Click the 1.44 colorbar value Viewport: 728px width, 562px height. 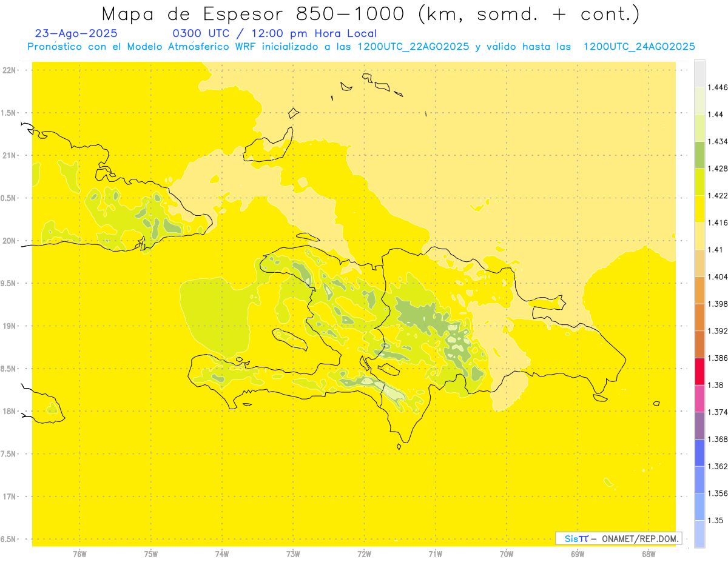click(x=716, y=115)
